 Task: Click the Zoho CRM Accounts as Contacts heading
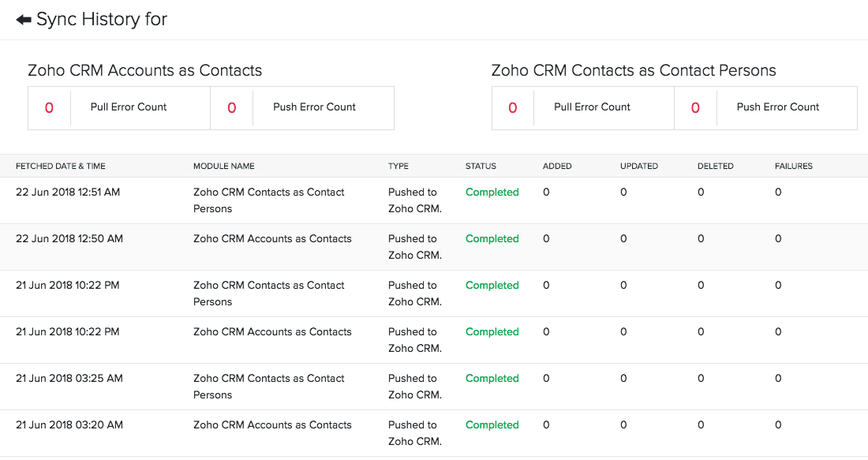tap(145, 71)
